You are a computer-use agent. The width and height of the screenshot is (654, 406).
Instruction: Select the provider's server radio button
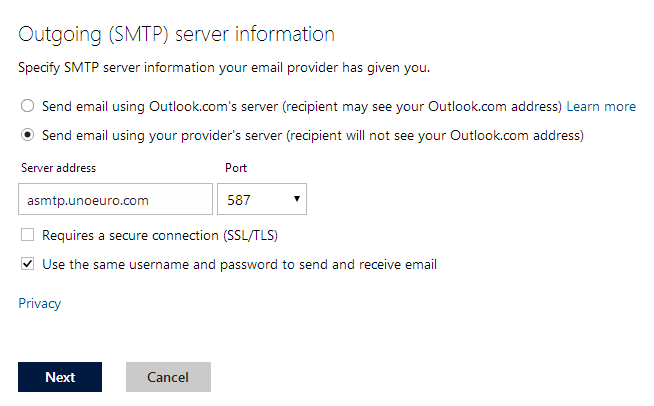click(x=27, y=135)
